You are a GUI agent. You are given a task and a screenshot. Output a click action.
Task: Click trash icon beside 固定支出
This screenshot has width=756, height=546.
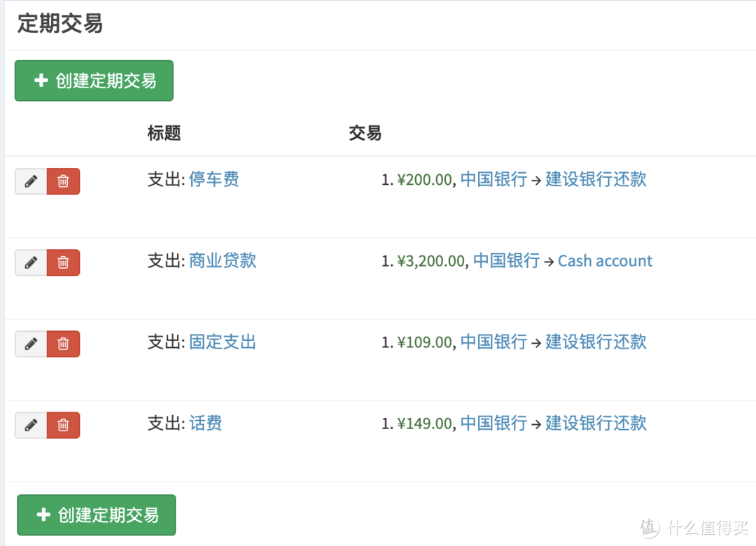pyautogui.click(x=63, y=344)
